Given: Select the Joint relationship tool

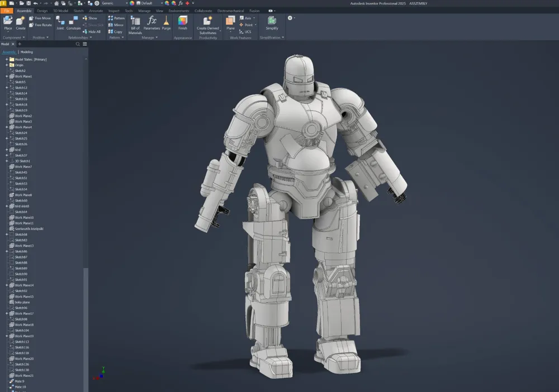Looking at the screenshot, I should pyautogui.click(x=60, y=23).
